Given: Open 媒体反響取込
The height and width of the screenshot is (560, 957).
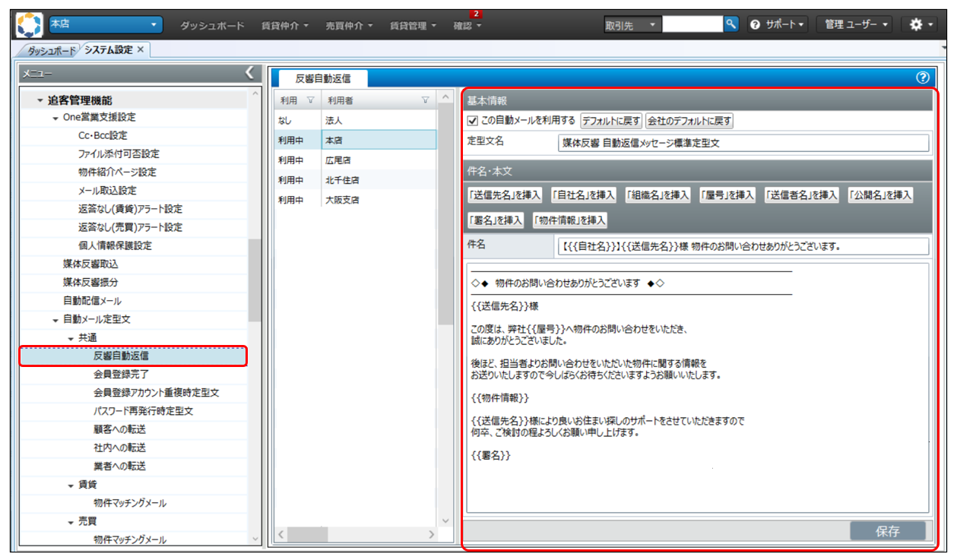Looking at the screenshot, I should coord(90,264).
